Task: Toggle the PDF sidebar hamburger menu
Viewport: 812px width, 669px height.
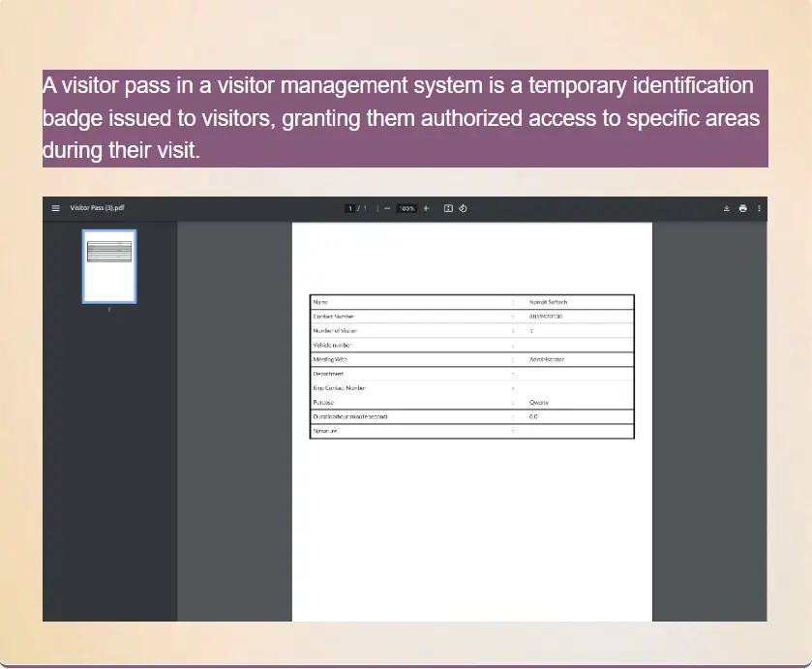Action: (x=55, y=208)
